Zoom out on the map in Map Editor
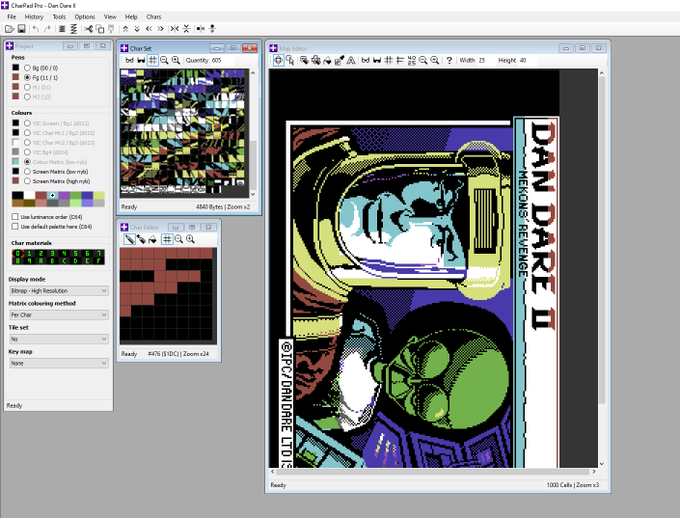 pyautogui.click(x=423, y=60)
